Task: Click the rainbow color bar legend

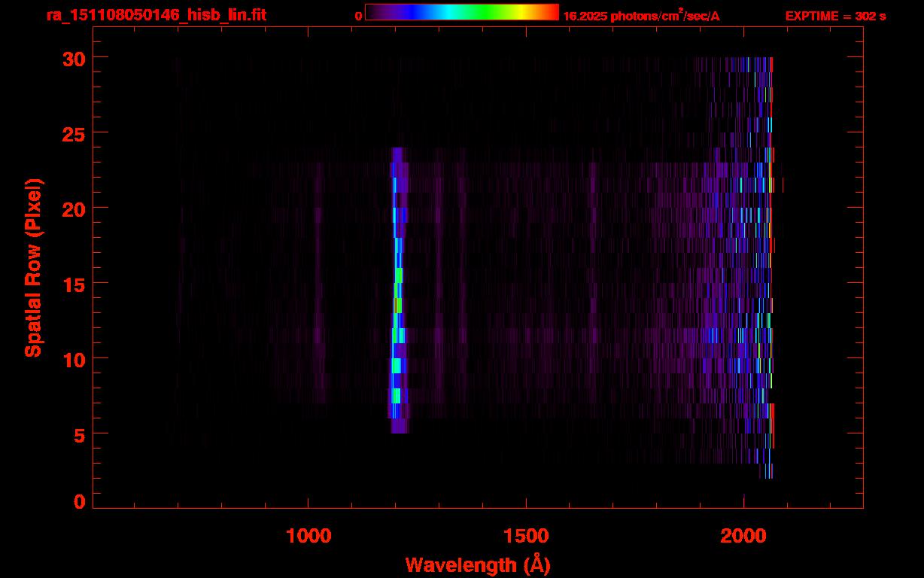Action: 462,12
